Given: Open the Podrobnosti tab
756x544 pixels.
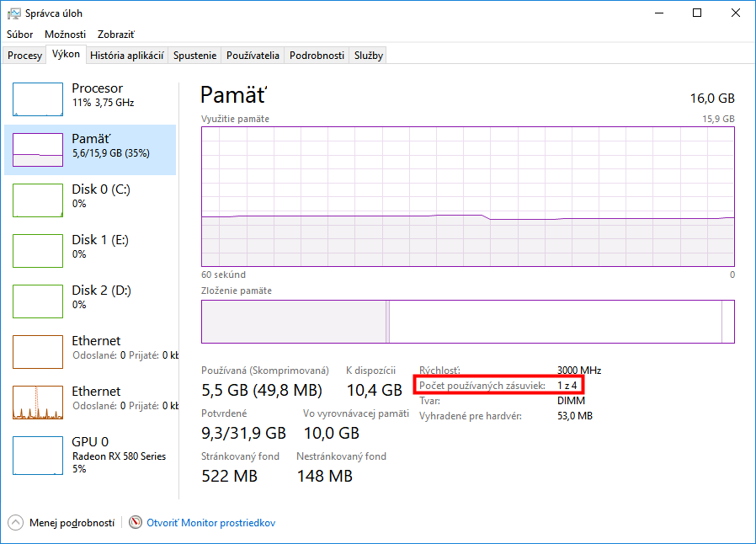Looking at the screenshot, I should tap(317, 56).
